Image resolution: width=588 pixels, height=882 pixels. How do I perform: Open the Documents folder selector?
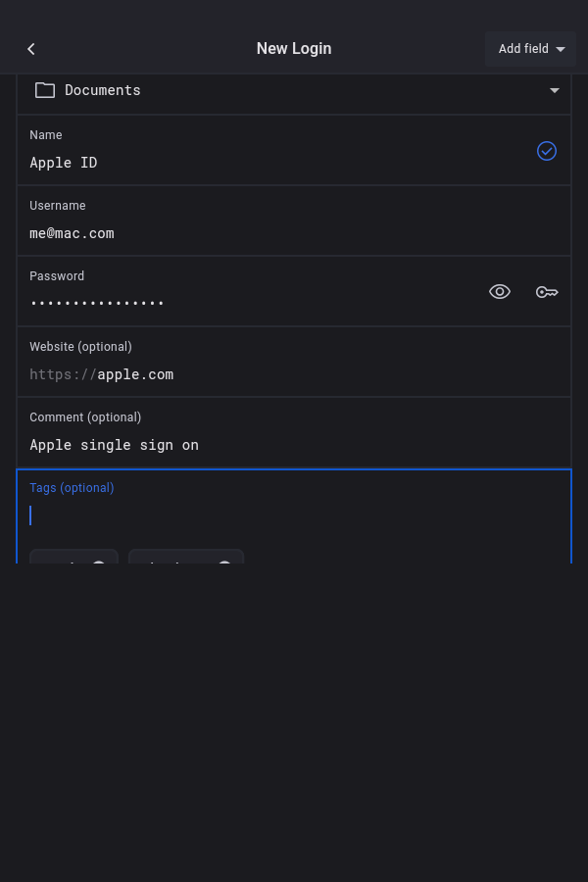[x=294, y=90]
